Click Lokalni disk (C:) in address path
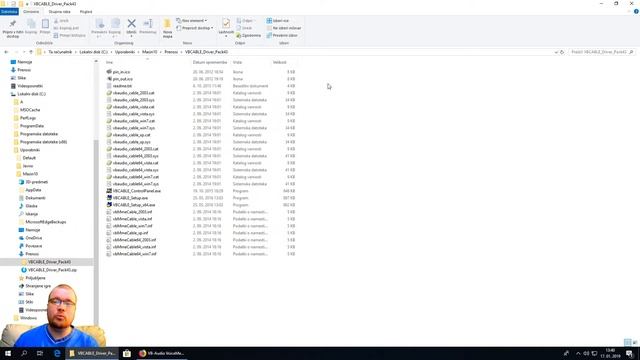640x360 pixels. [x=93, y=52]
